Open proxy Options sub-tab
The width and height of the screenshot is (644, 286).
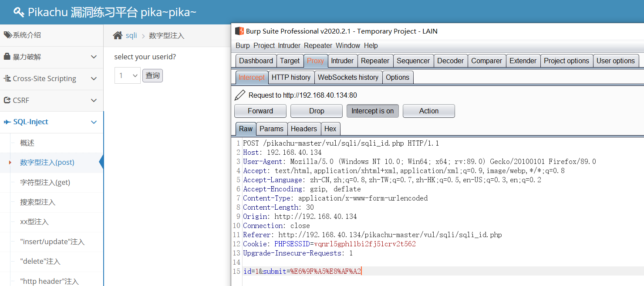coord(398,77)
